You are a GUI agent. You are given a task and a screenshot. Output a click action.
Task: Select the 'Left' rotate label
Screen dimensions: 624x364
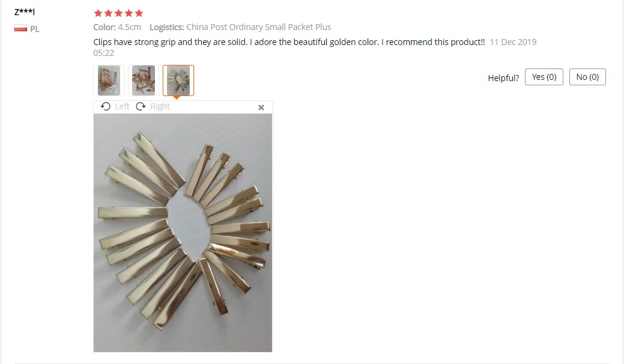(122, 106)
